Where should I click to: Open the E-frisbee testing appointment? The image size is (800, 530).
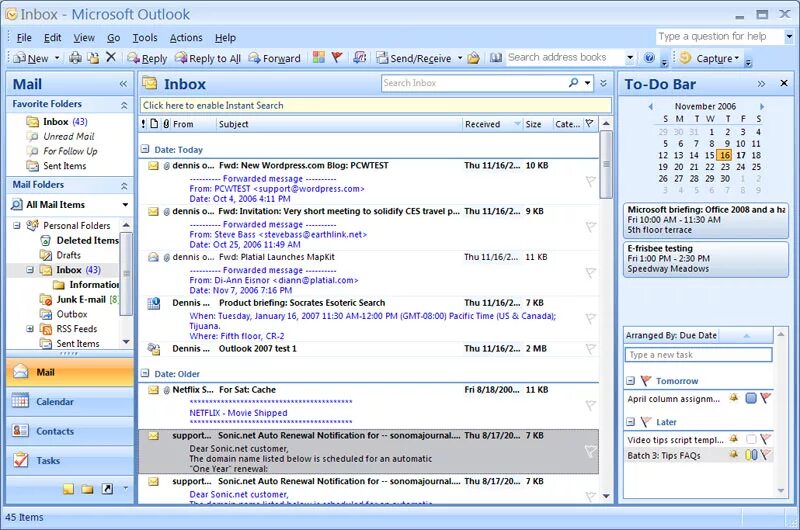(x=706, y=259)
